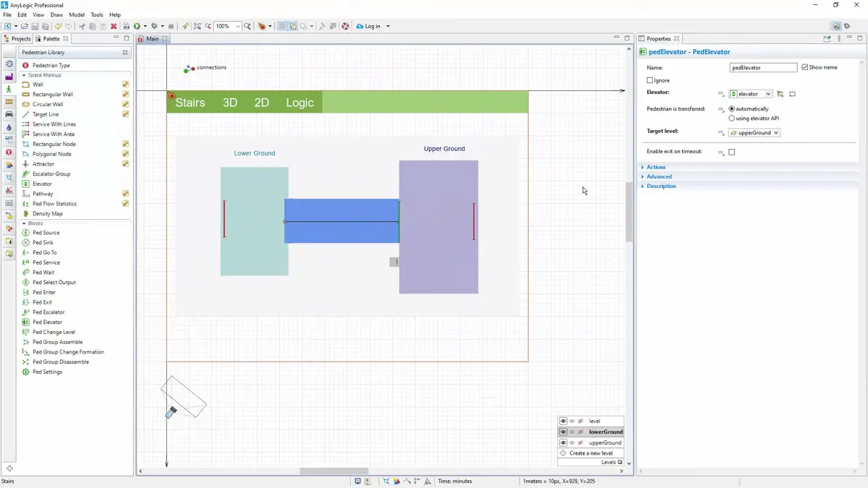
Task: Select the automatically radio button
Action: click(x=731, y=109)
